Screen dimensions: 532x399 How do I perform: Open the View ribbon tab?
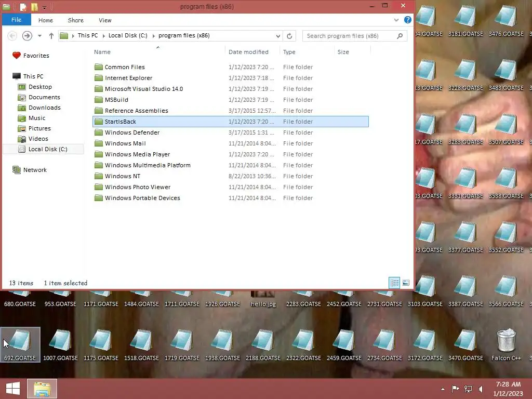105,20
